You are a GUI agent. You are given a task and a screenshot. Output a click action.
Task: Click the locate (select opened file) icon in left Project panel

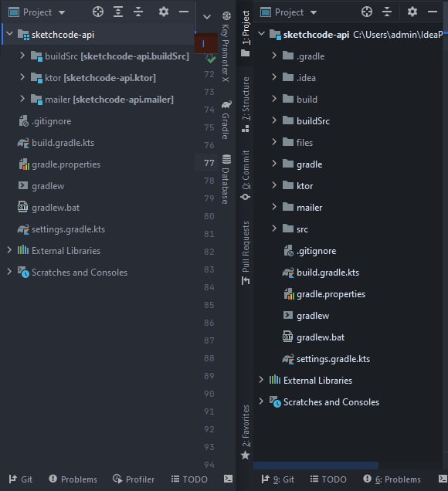(x=98, y=12)
